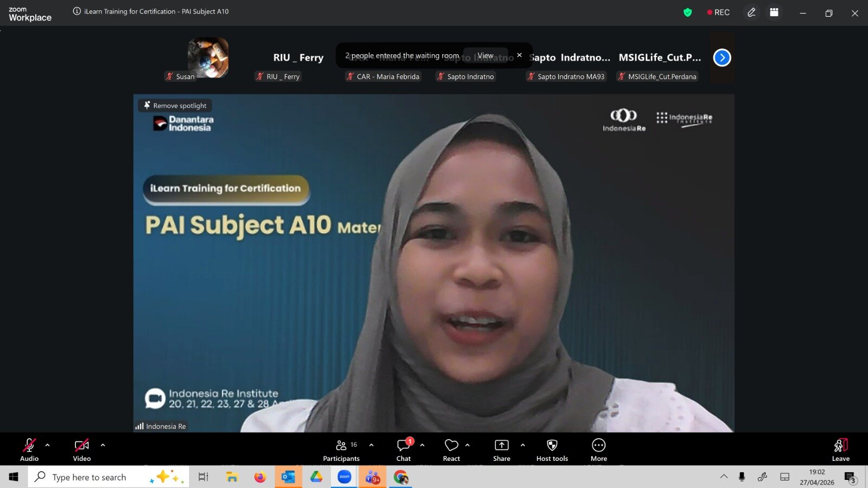
Task: Expand share options arrow
Action: (522, 445)
